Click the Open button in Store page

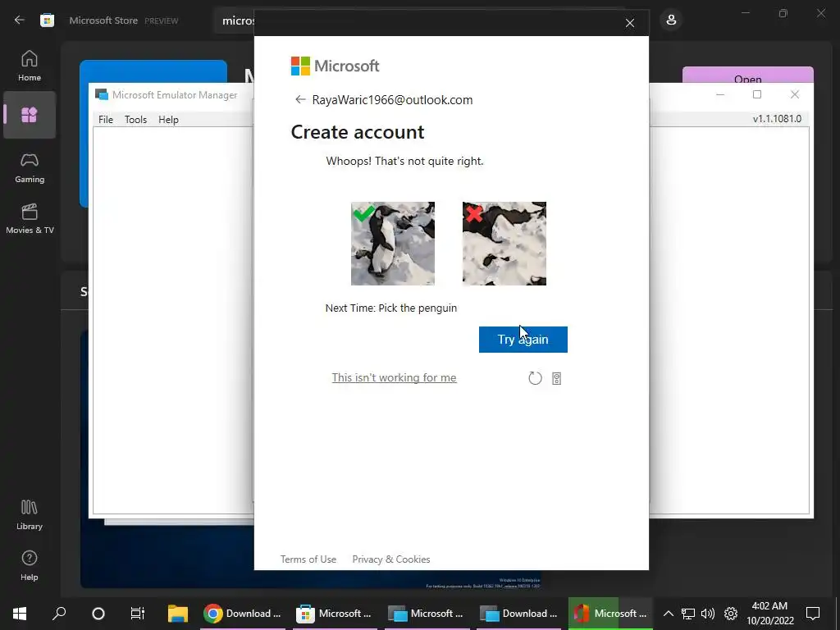pos(748,75)
